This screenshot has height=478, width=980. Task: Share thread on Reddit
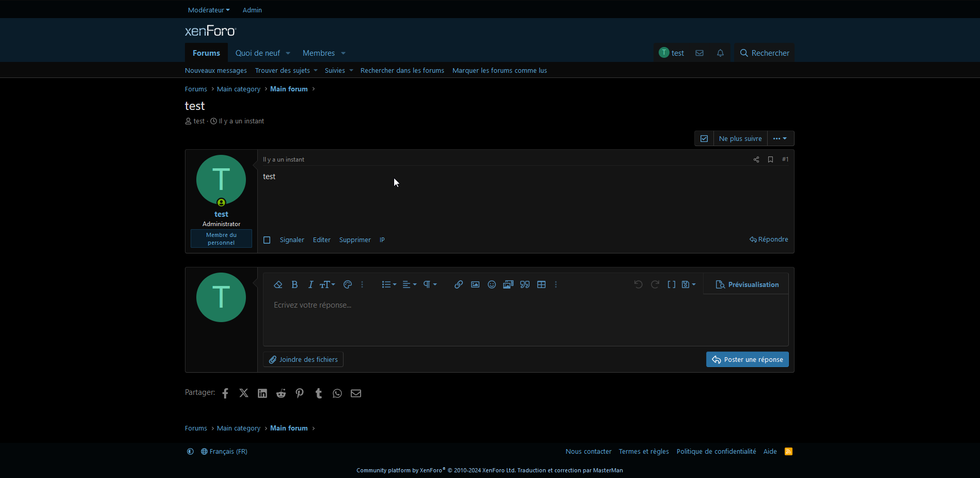(281, 393)
